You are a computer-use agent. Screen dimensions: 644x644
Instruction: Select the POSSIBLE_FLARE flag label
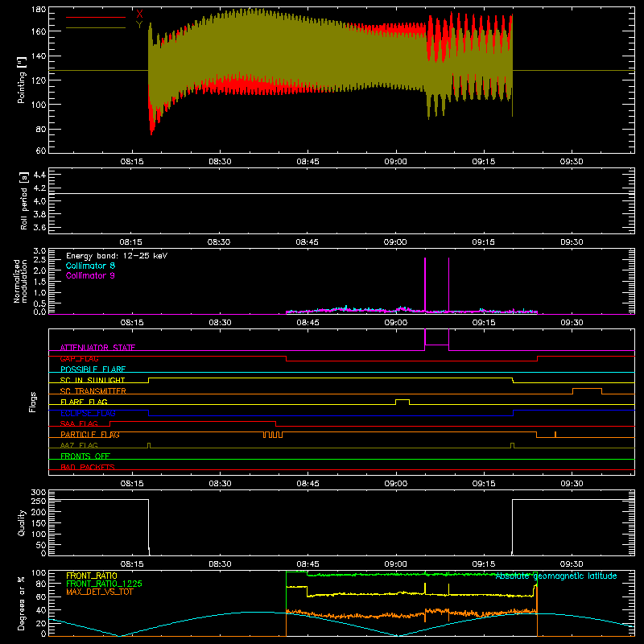coord(93,369)
